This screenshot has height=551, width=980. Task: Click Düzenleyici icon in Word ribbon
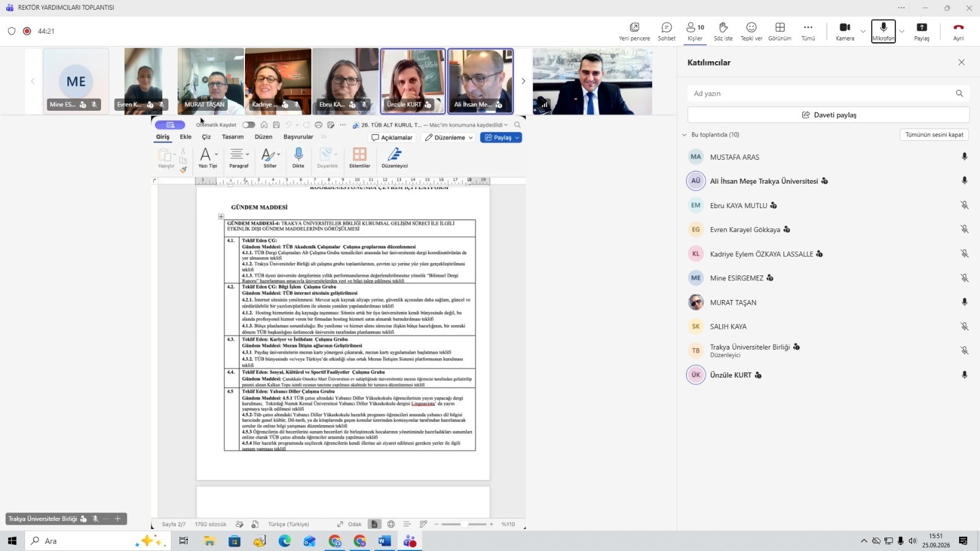[394, 157]
